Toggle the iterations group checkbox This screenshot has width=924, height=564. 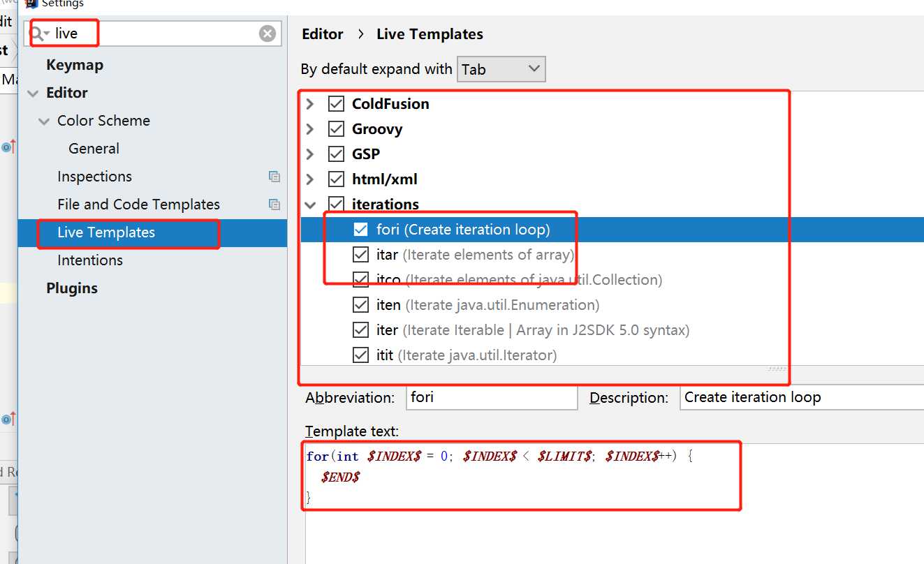(x=336, y=205)
